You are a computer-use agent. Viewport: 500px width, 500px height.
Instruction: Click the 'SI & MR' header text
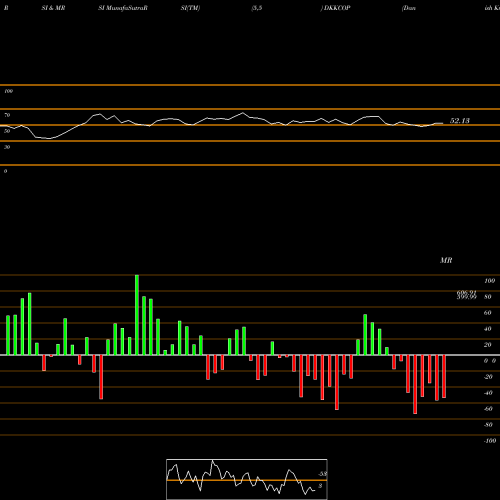coord(53,8)
